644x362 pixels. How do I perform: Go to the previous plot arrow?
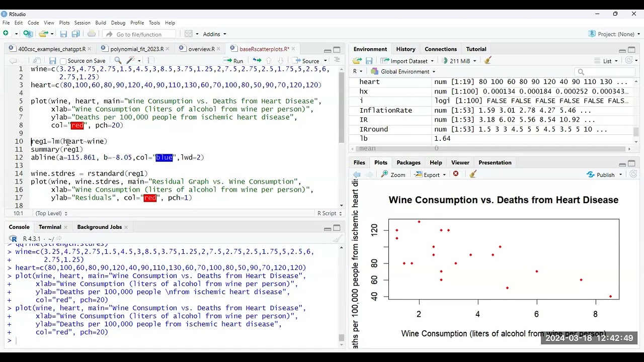click(x=357, y=174)
